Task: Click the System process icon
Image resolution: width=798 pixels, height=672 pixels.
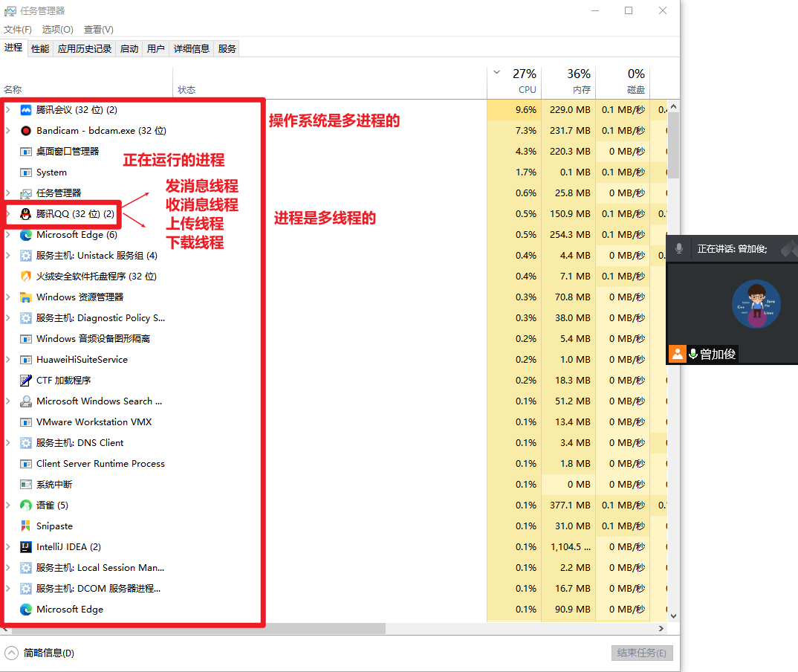Action: pyautogui.click(x=25, y=172)
